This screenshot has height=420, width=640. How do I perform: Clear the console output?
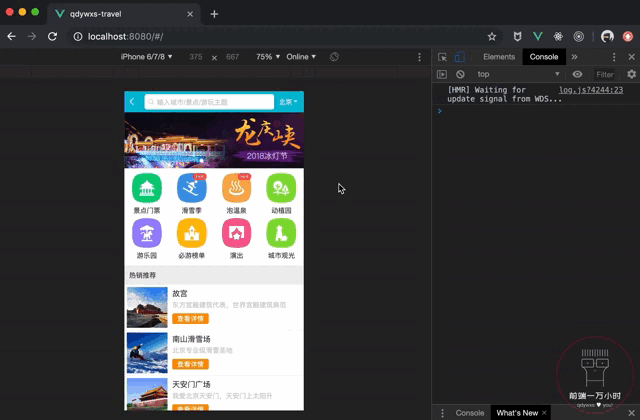[460, 74]
